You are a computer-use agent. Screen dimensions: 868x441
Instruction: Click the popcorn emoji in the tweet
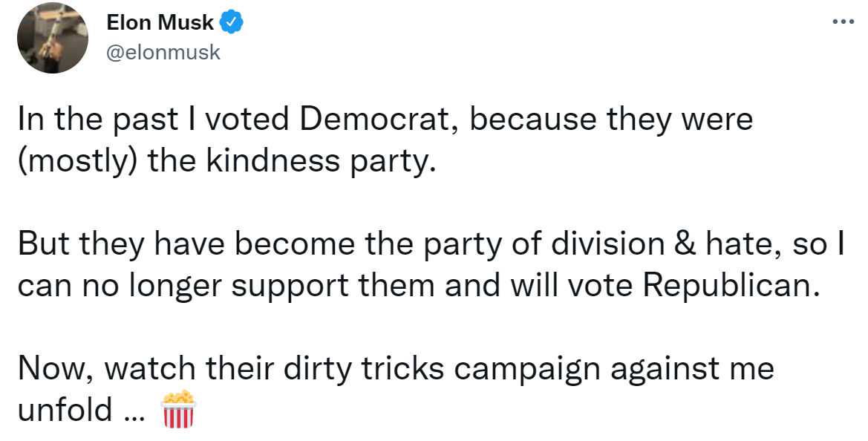(x=177, y=410)
